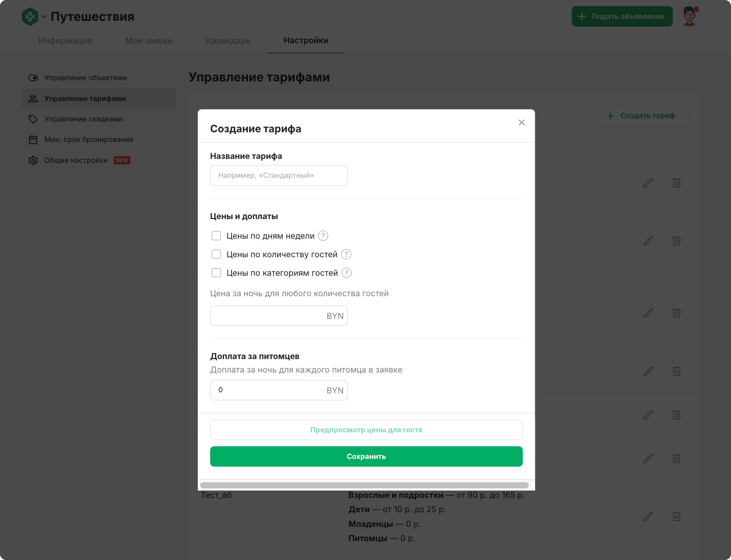Click Предпросмотр цены для гостя button
The width and height of the screenshot is (731, 560).
pyautogui.click(x=366, y=430)
